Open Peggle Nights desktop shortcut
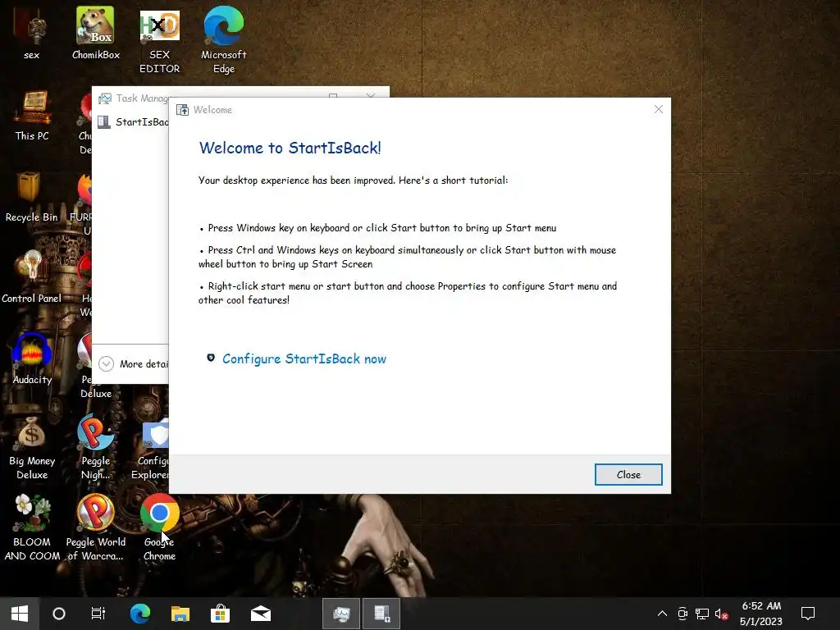 96,447
